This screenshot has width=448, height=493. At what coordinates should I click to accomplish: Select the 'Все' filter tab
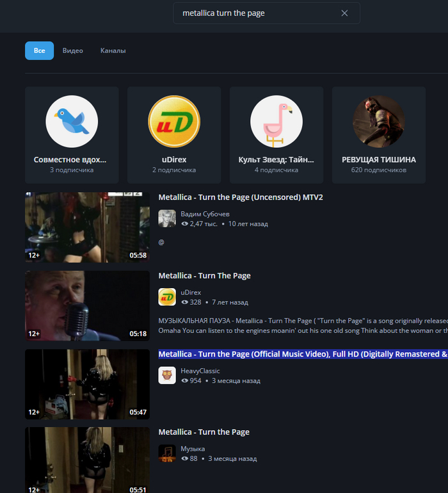pyautogui.click(x=39, y=51)
